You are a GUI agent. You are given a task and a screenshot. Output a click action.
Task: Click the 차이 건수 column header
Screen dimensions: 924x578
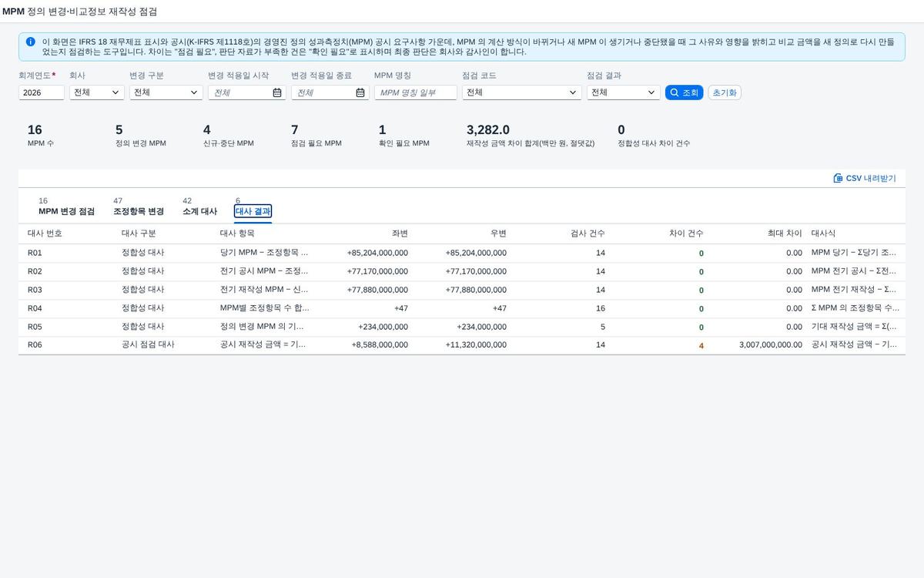click(x=686, y=234)
